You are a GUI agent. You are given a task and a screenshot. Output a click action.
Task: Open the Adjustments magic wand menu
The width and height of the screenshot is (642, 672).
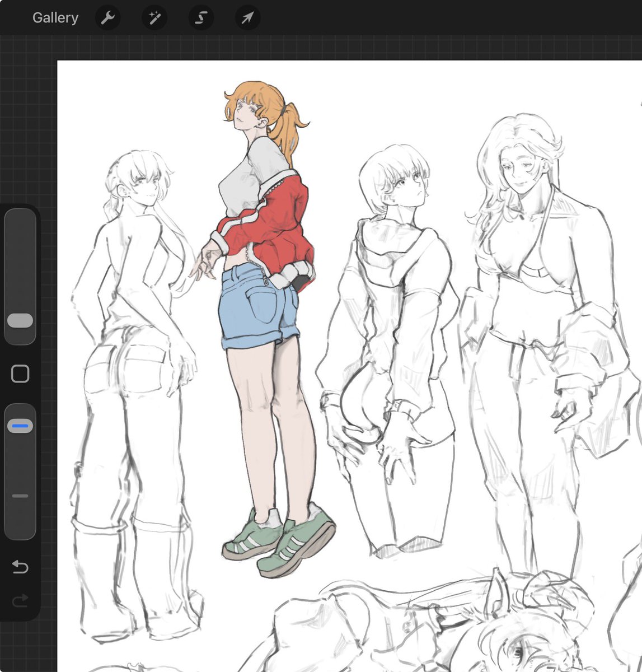pos(153,18)
